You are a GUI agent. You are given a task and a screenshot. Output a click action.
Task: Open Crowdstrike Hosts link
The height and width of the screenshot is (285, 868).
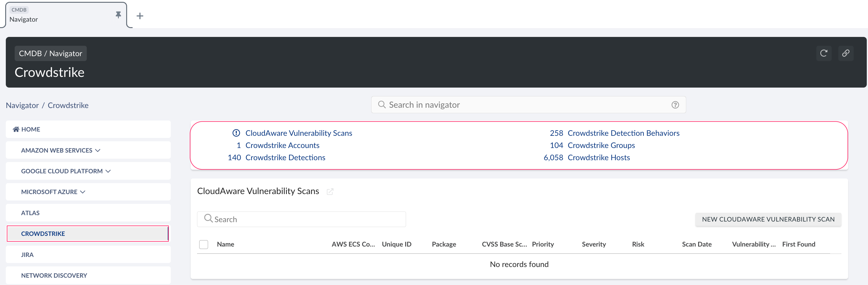(599, 157)
